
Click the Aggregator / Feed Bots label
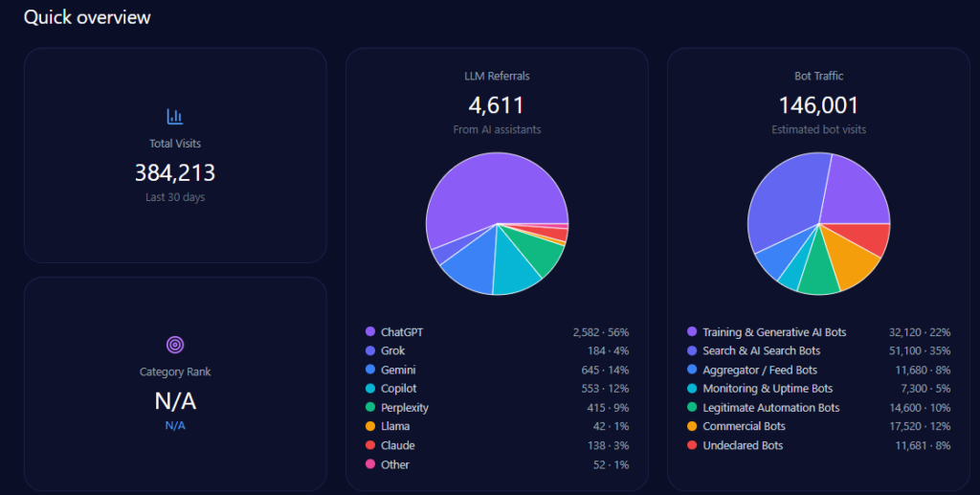point(760,370)
